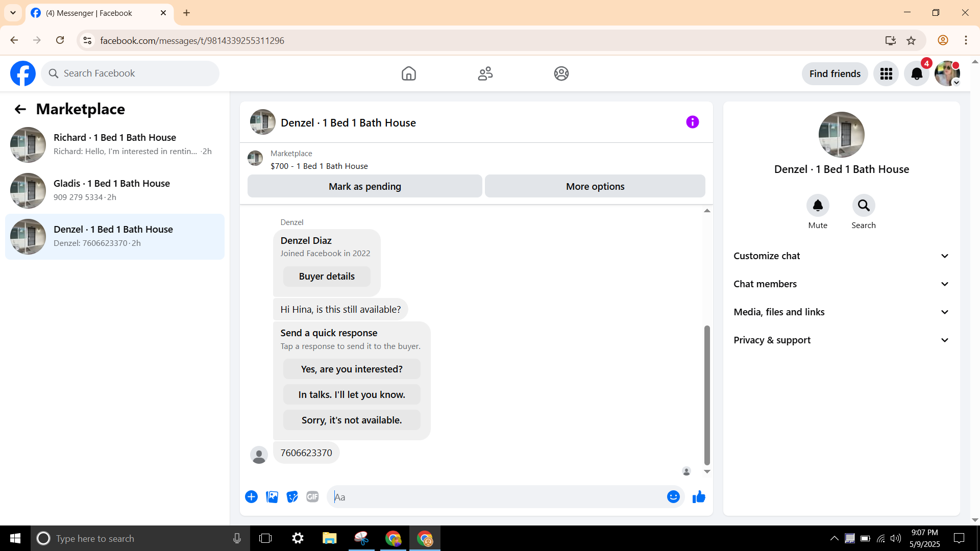Attach a photo using image icon
Viewport: 980px width, 551px height.
click(272, 497)
